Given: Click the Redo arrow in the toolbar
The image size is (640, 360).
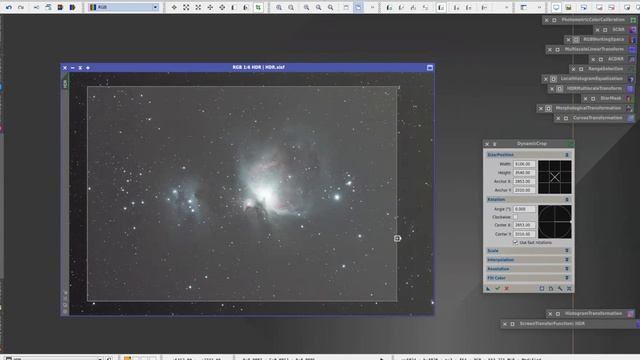Looking at the screenshot, I should (21, 7).
